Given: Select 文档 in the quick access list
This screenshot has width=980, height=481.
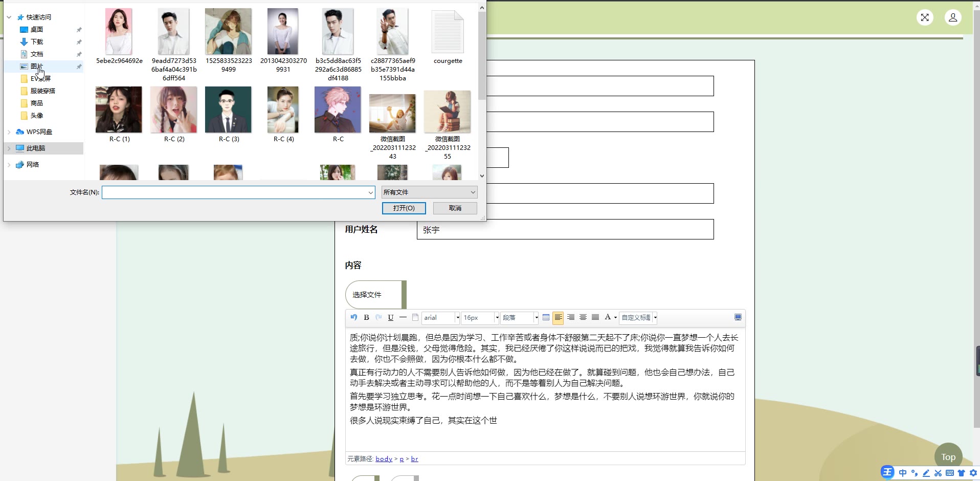Looking at the screenshot, I should click(x=37, y=54).
